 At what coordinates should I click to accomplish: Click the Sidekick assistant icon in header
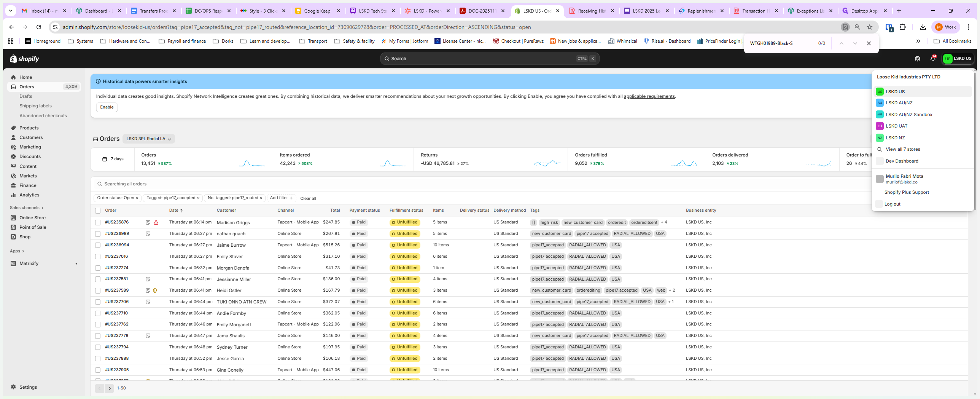point(918,59)
